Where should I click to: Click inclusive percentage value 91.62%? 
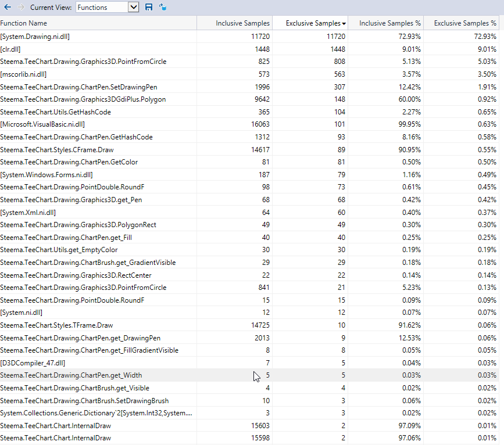tap(409, 325)
